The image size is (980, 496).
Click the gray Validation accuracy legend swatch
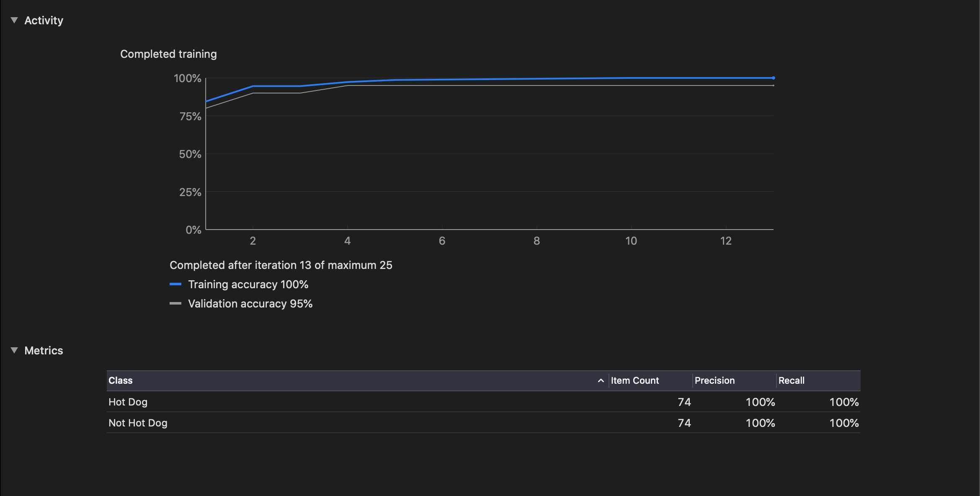click(x=175, y=303)
